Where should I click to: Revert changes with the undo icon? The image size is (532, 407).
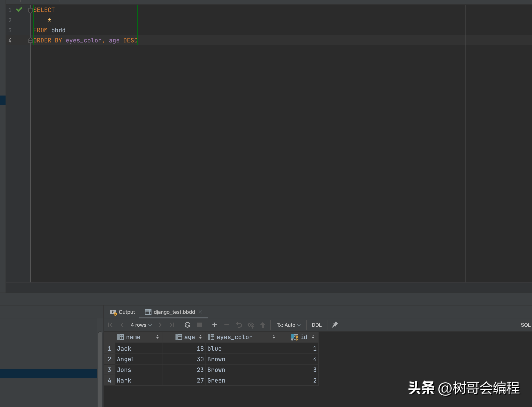pyautogui.click(x=239, y=325)
